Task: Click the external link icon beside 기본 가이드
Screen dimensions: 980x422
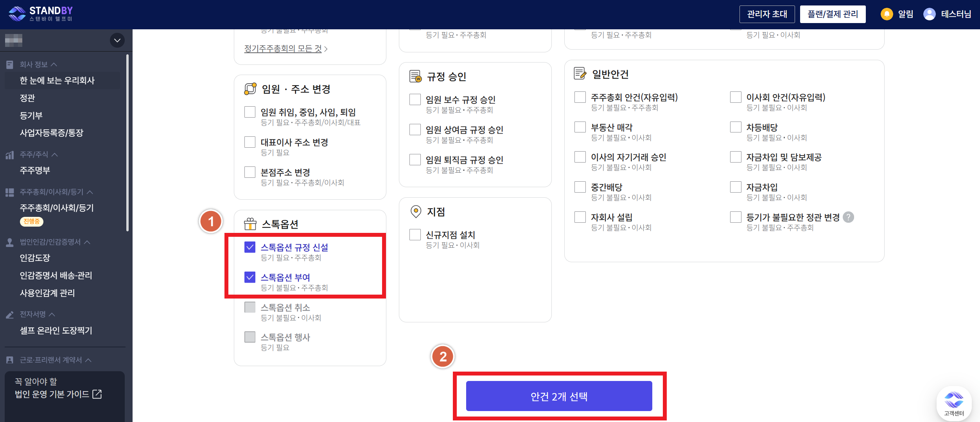Action: 97,394
